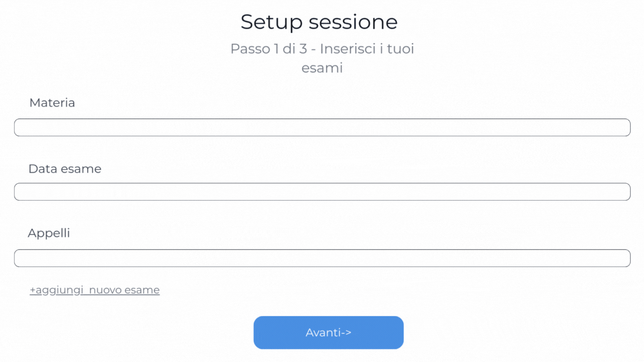Click the Appelli label text

point(49,233)
